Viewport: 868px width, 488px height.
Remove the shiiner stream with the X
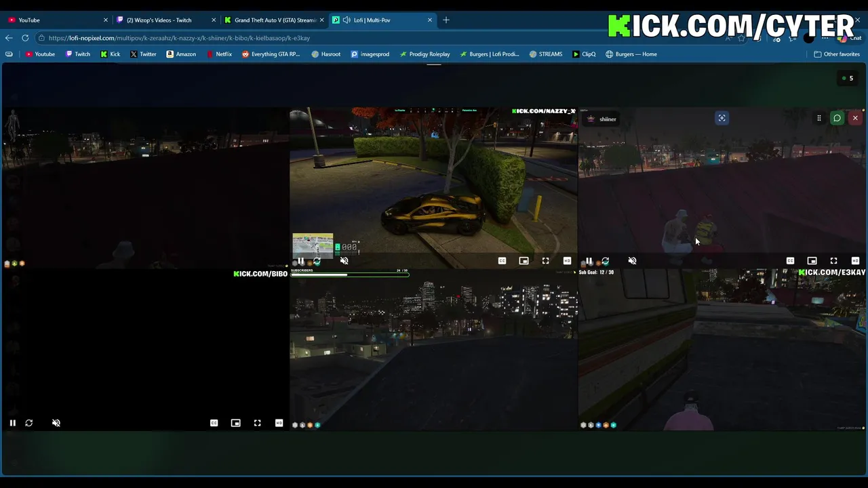click(x=855, y=119)
